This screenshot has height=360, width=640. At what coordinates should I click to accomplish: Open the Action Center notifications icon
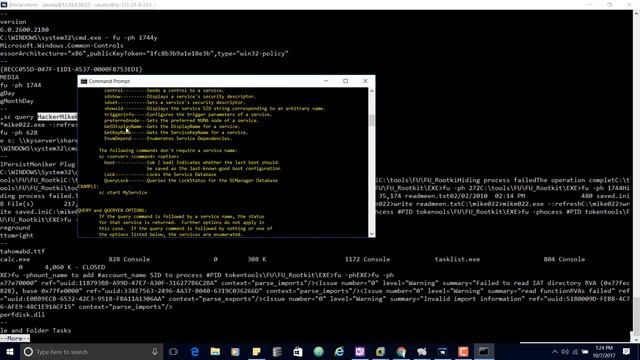coord(627,352)
